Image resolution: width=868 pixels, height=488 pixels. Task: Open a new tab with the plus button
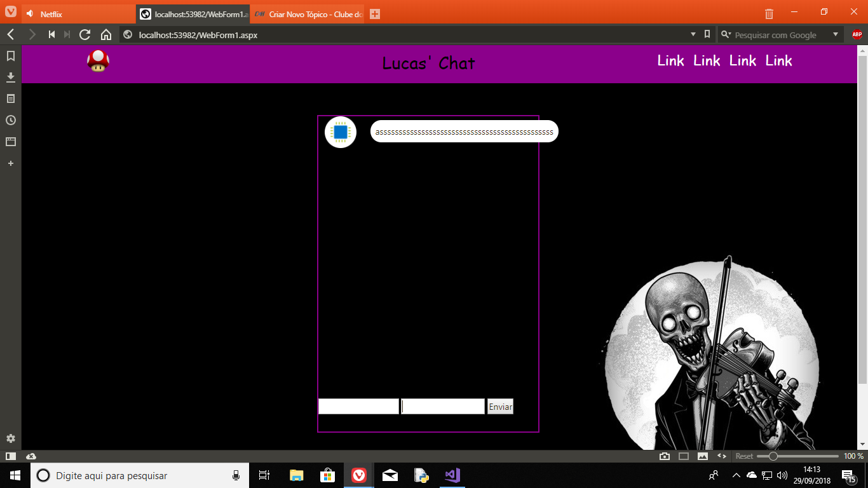click(x=375, y=14)
